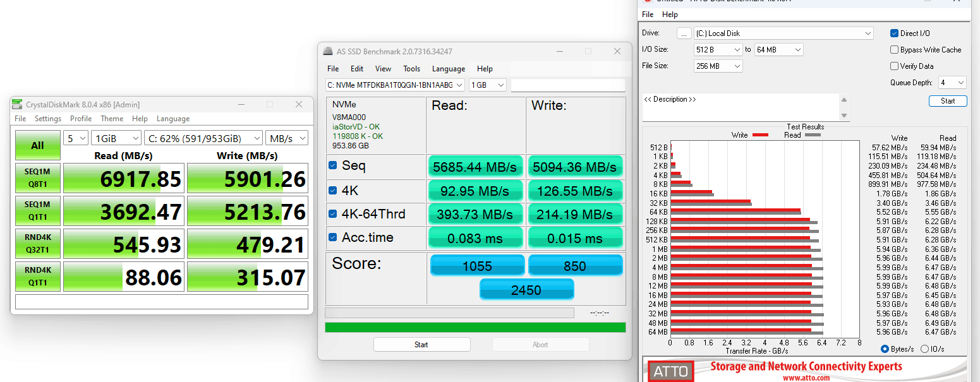Close the CrystalDiskMark window

point(299,104)
